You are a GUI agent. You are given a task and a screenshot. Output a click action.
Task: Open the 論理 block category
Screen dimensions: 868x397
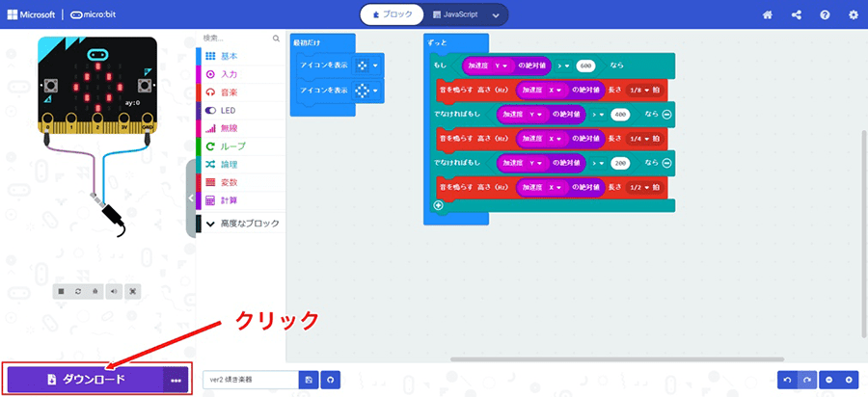(x=241, y=164)
